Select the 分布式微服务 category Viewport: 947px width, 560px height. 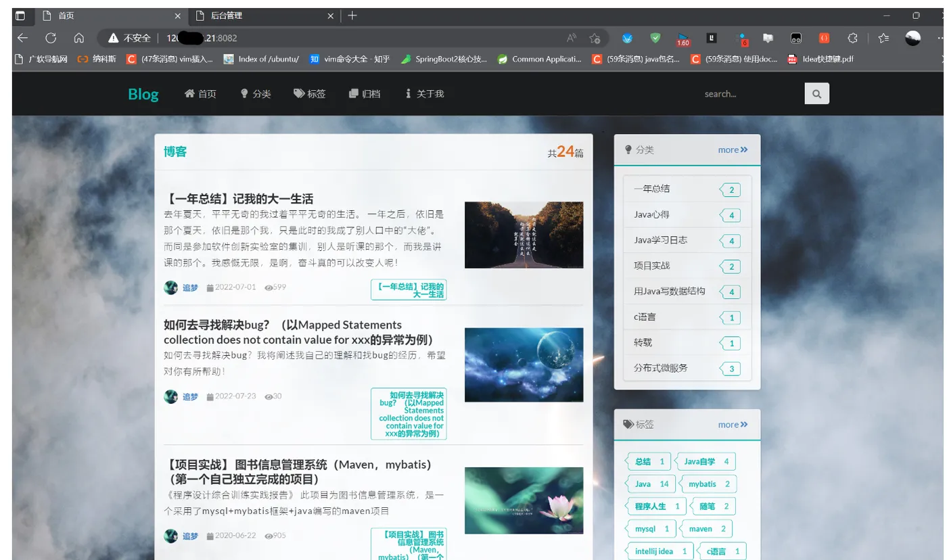click(687, 369)
